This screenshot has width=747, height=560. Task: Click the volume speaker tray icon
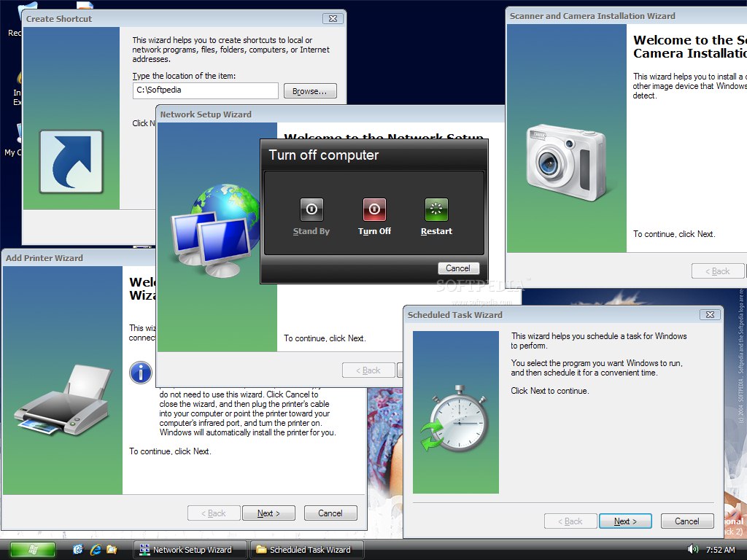point(693,550)
